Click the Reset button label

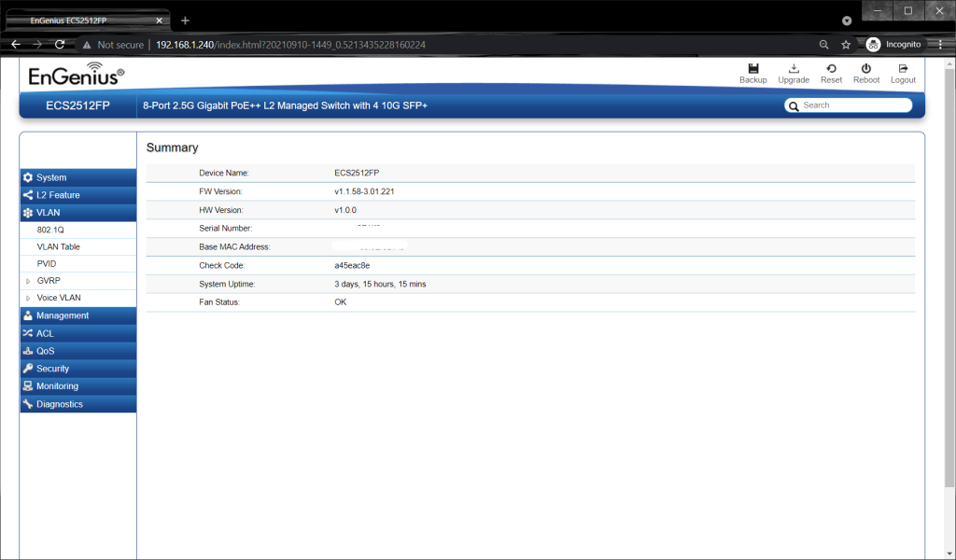tap(831, 80)
